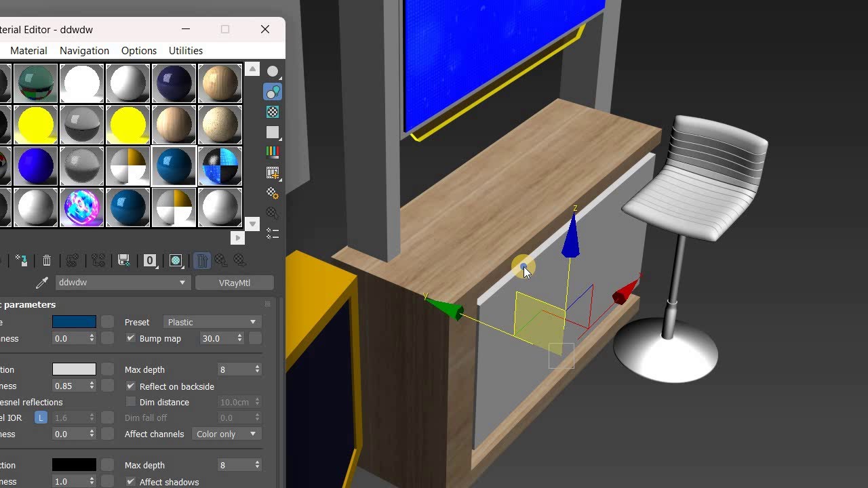Click Bump map 30.0 spinner arrows
Viewport: 868px width, 488px height.
(x=239, y=338)
